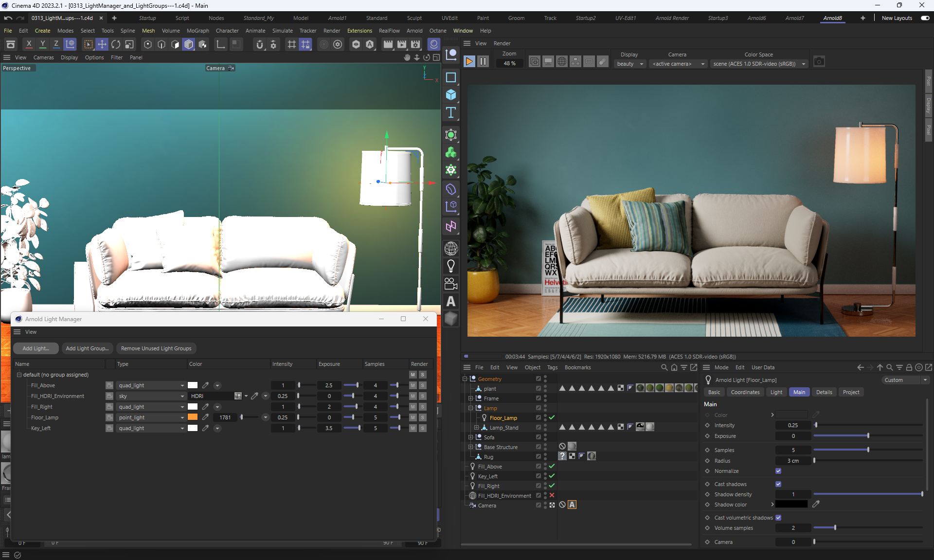Viewport: 934px width, 560px height.
Task: Click the Add Light Group button
Action: tap(87, 348)
